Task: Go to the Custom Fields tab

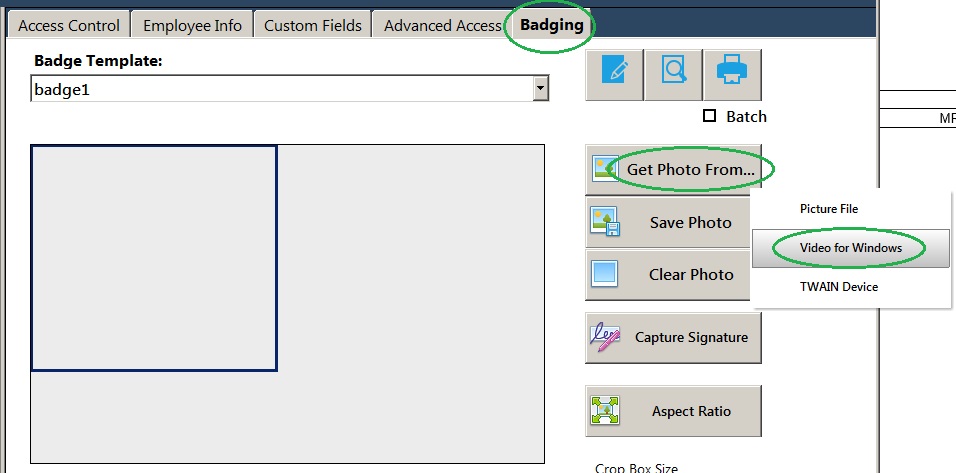Action: point(313,26)
